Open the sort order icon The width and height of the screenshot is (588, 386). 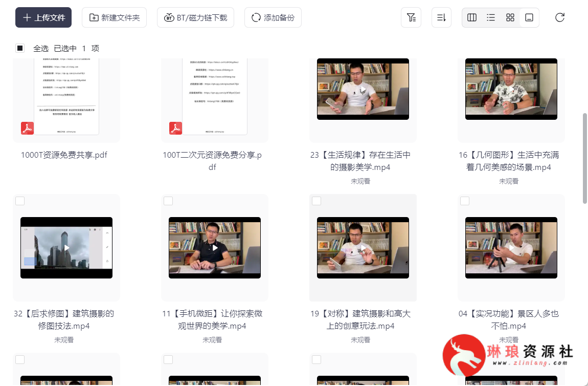pyautogui.click(x=441, y=17)
